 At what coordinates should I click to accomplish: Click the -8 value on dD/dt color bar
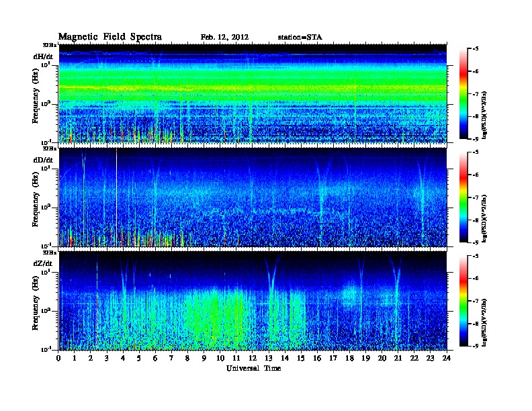[476, 220]
